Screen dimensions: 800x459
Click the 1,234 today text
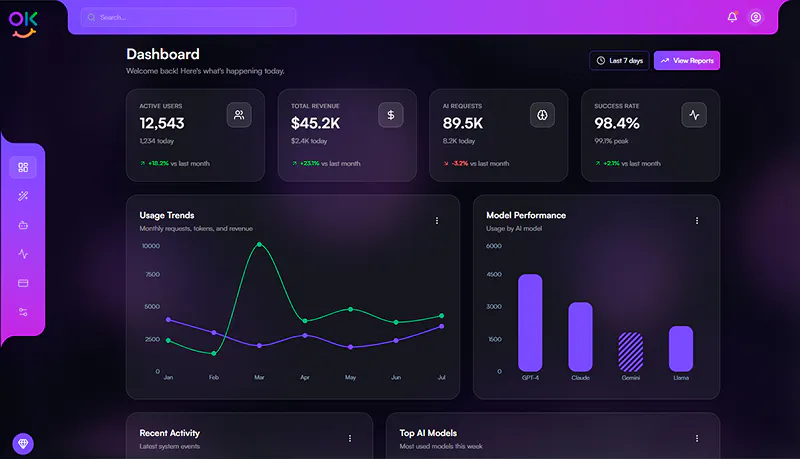click(x=157, y=141)
